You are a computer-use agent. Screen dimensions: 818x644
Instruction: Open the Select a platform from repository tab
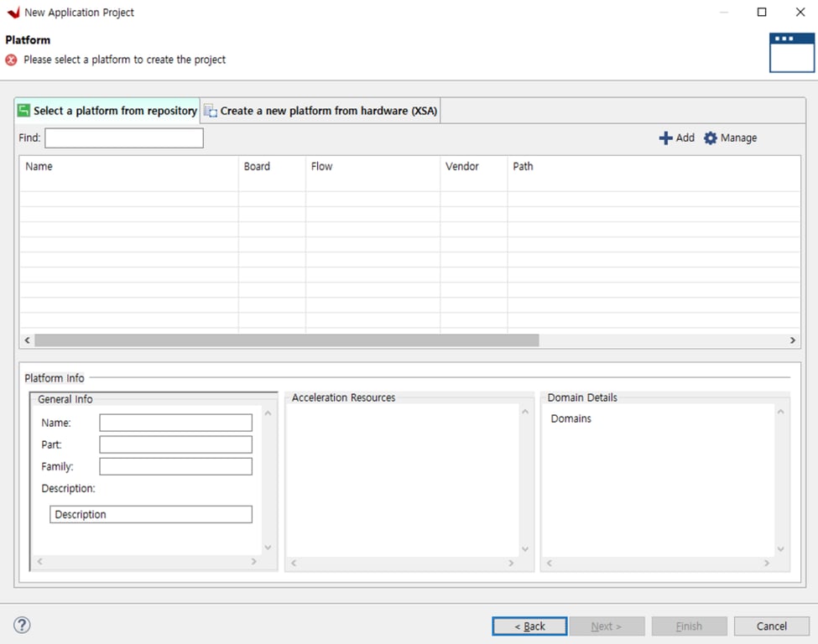[107, 111]
